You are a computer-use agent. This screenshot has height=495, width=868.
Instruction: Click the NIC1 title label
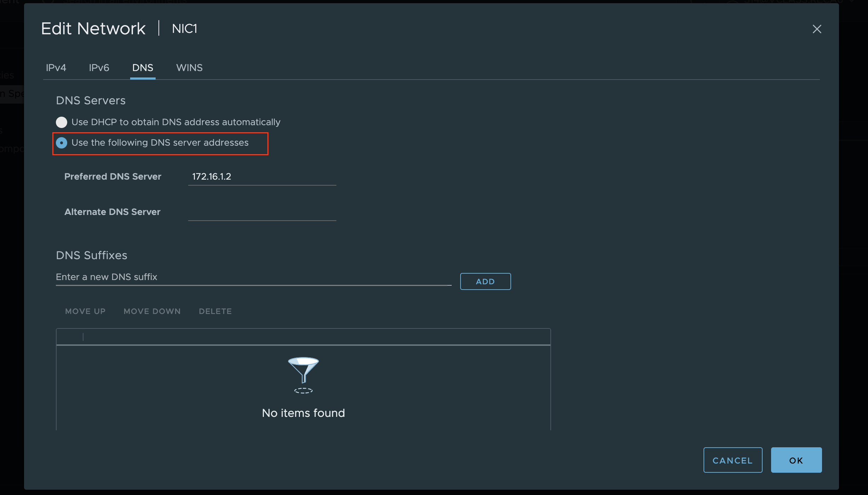pyautogui.click(x=184, y=29)
